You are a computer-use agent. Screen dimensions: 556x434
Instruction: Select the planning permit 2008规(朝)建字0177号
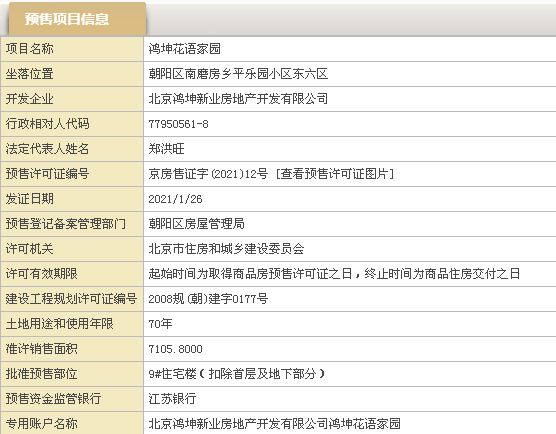[208, 299]
